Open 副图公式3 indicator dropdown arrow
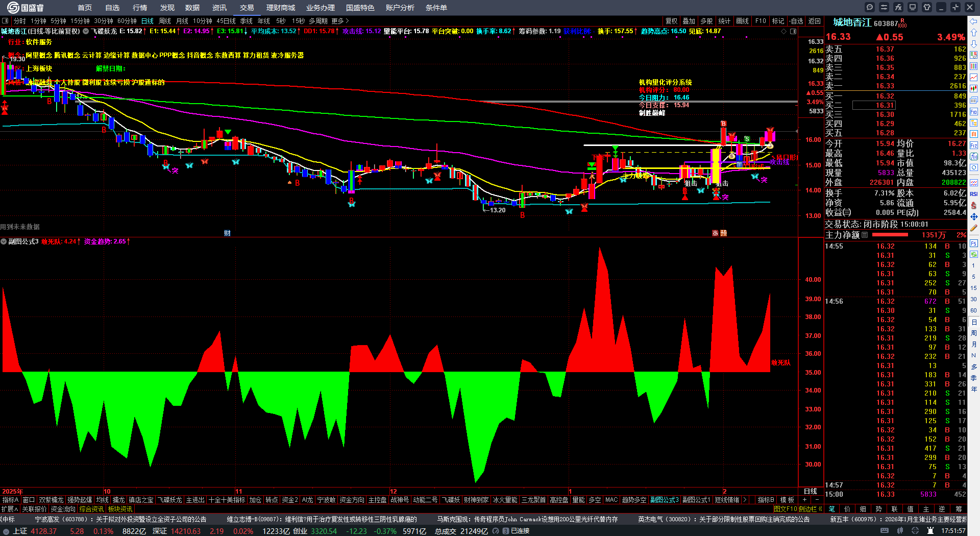Screen dimensions: 980x536 tap(4, 241)
